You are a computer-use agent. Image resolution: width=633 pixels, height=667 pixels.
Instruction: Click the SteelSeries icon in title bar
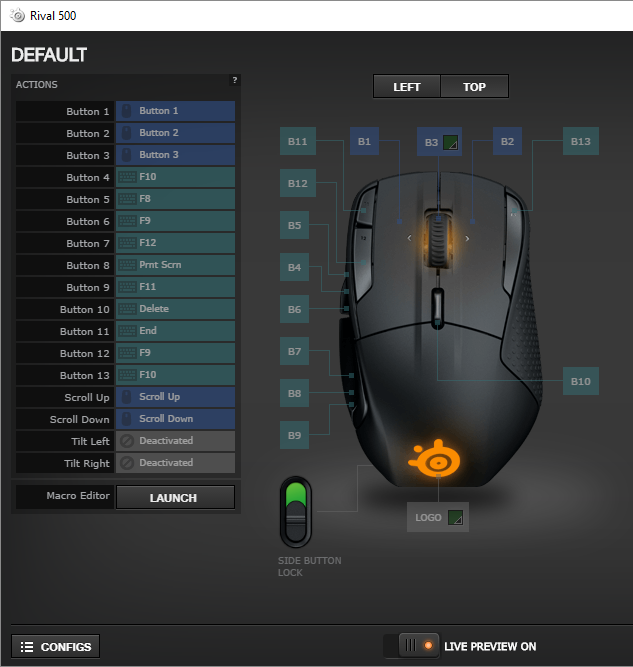pos(17,16)
